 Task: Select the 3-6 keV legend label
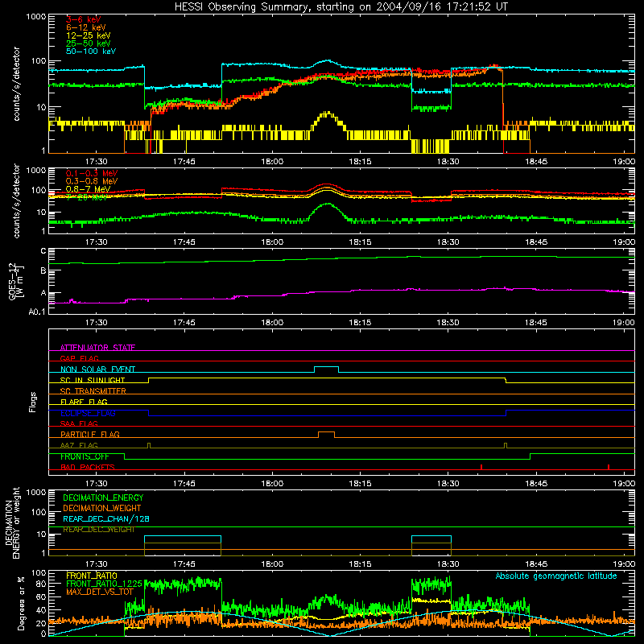click(x=83, y=19)
